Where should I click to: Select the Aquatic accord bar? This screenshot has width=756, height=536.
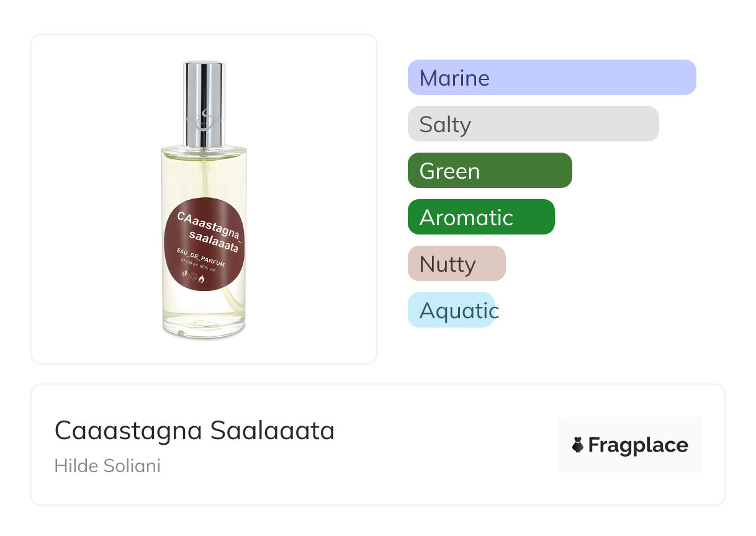tap(451, 310)
